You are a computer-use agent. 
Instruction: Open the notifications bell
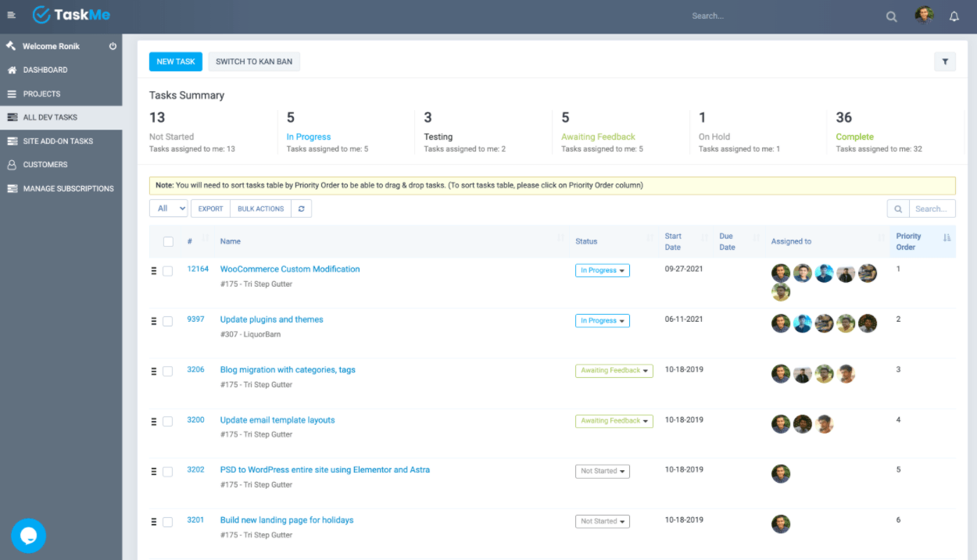(x=954, y=16)
